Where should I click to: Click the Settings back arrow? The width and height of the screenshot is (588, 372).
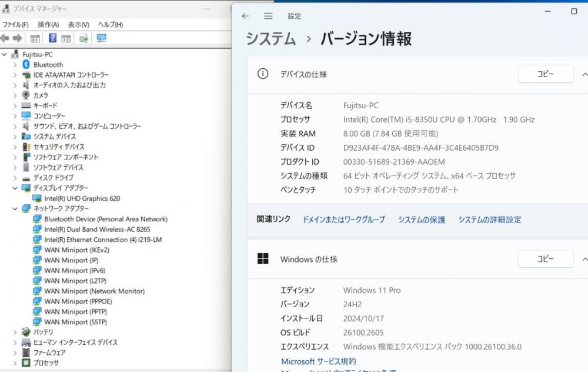(x=245, y=16)
